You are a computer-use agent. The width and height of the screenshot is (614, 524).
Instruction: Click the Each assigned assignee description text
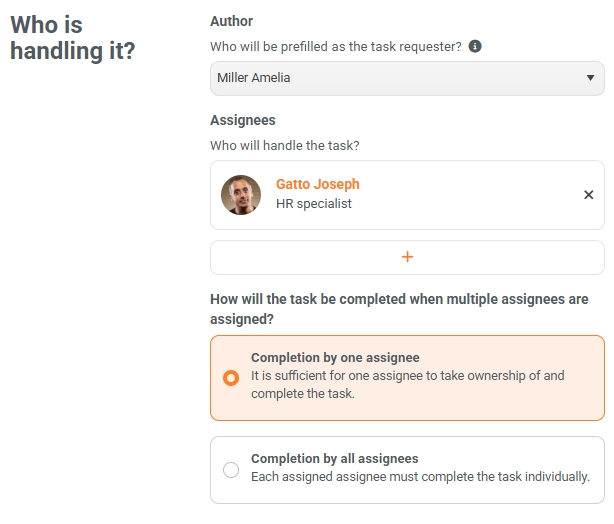pyautogui.click(x=420, y=477)
